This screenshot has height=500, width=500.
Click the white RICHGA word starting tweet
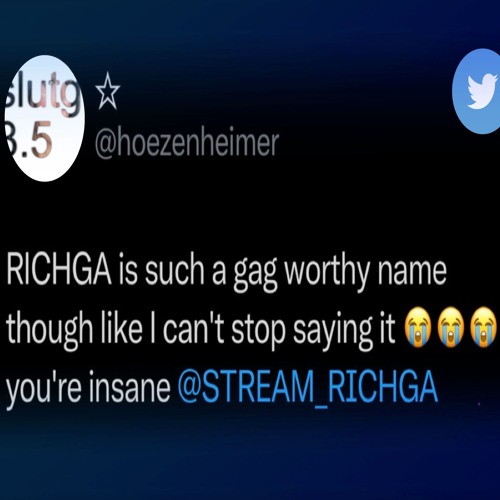pyautogui.click(x=59, y=269)
